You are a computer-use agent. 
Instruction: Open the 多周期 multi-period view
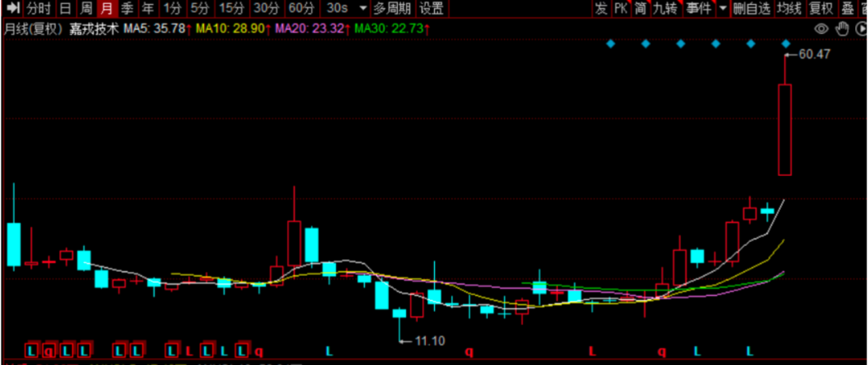coord(391,9)
